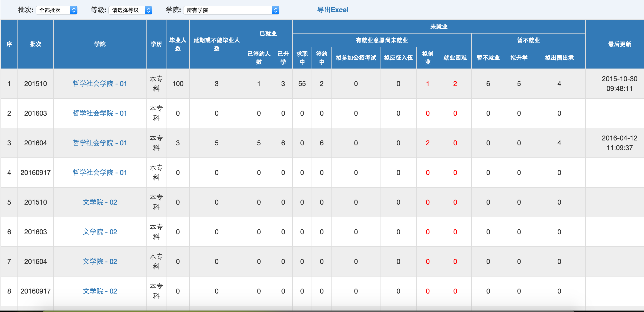
Task: Open the 学院 dropdown showing 所有学院
Action: 231,10
